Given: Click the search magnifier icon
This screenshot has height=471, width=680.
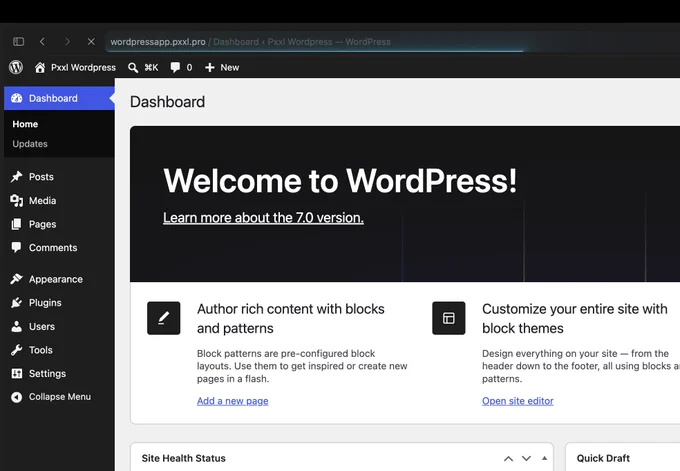Looking at the screenshot, I should pyautogui.click(x=133, y=67).
